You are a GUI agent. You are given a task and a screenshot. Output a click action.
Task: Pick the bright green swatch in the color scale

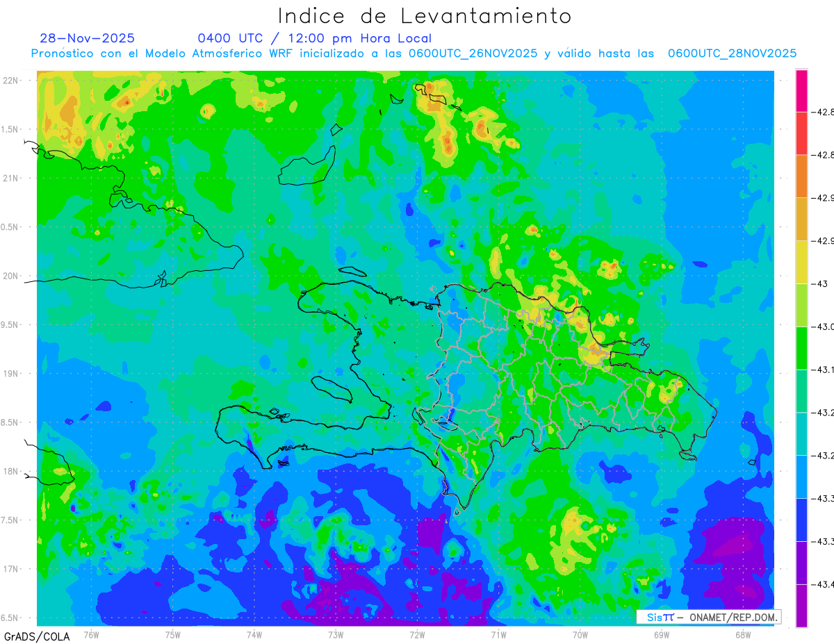click(x=801, y=347)
